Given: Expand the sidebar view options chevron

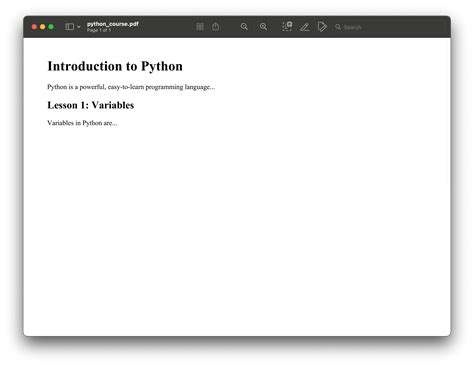Looking at the screenshot, I should [x=79, y=27].
